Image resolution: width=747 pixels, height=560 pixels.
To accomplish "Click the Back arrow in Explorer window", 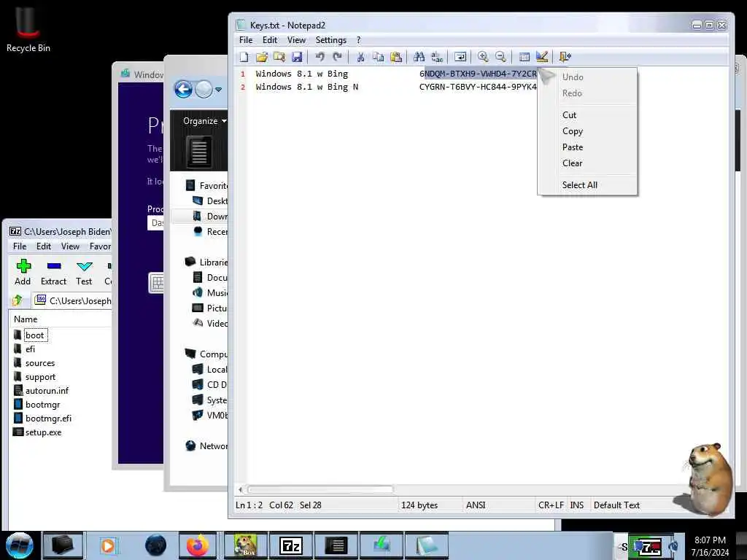I will pyautogui.click(x=183, y=89).
